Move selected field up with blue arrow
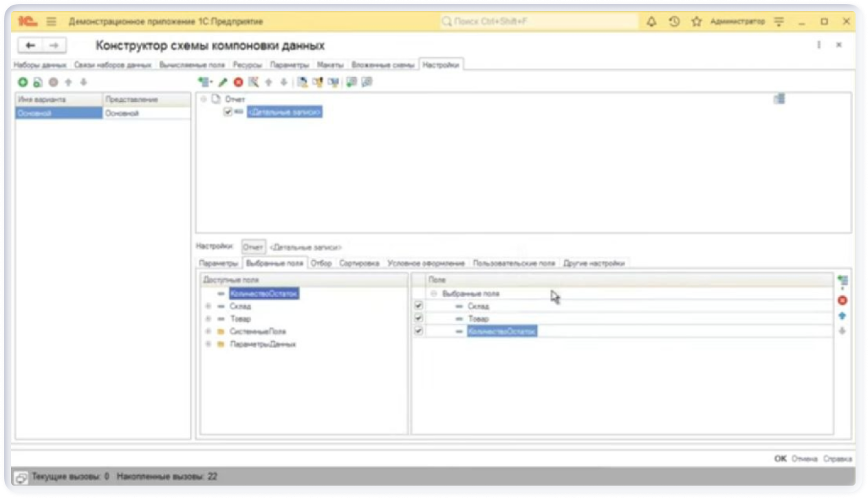Image resolution: width=868 pixels, height=498 pixels. (842, 316)
